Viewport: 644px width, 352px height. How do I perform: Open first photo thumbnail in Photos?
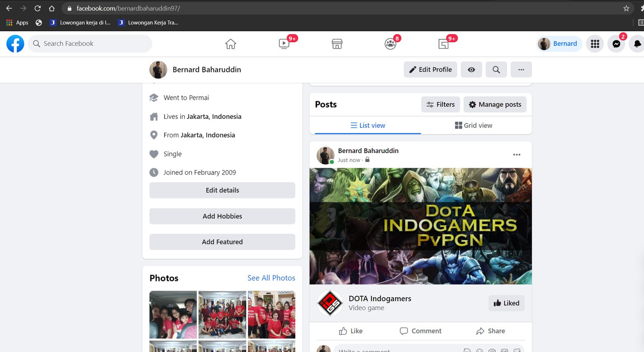click(173, 315)
